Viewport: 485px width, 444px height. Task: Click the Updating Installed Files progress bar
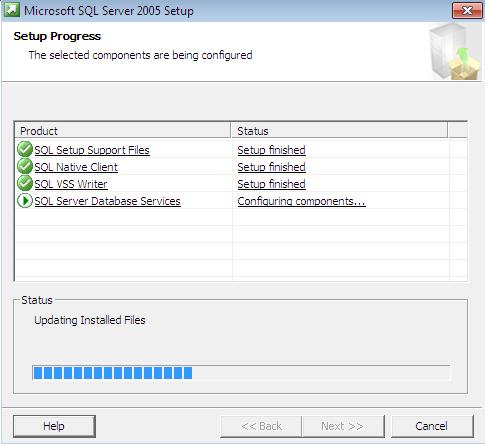(x=241, y=373)
